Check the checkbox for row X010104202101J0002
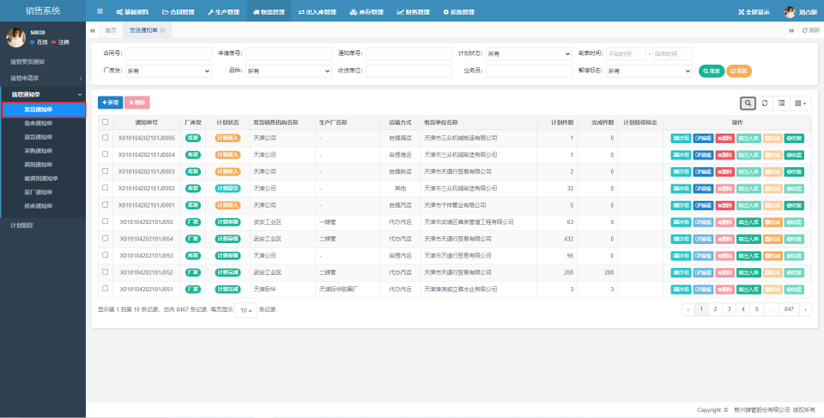This screenshot has height=418, width=824. pos(105,188)
